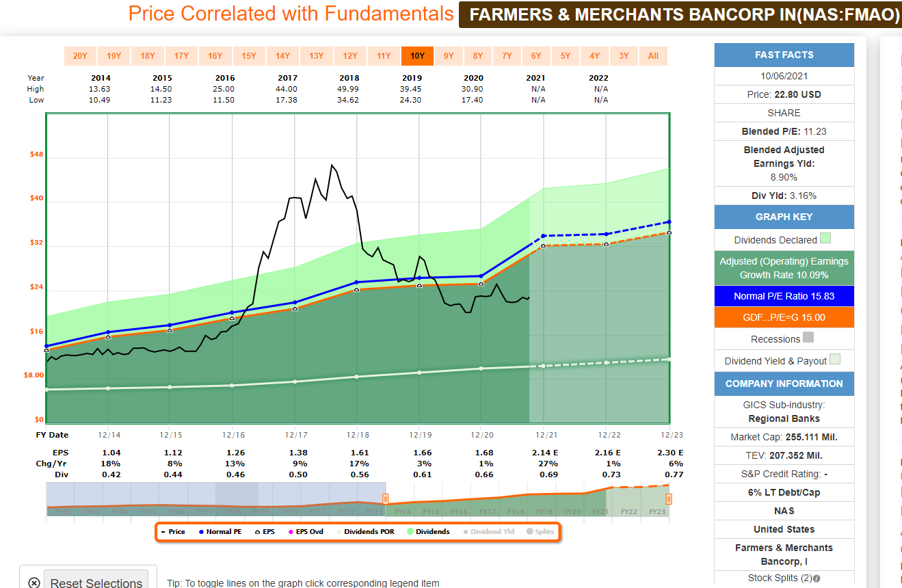Select the 20Y time range tab
The width and height of the screenshot is (902, 588).
(x=80, y=56)
